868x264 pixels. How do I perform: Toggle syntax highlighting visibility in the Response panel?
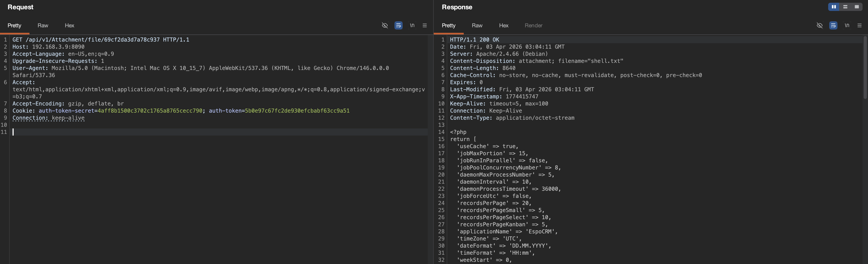click(x=819, y=25)
